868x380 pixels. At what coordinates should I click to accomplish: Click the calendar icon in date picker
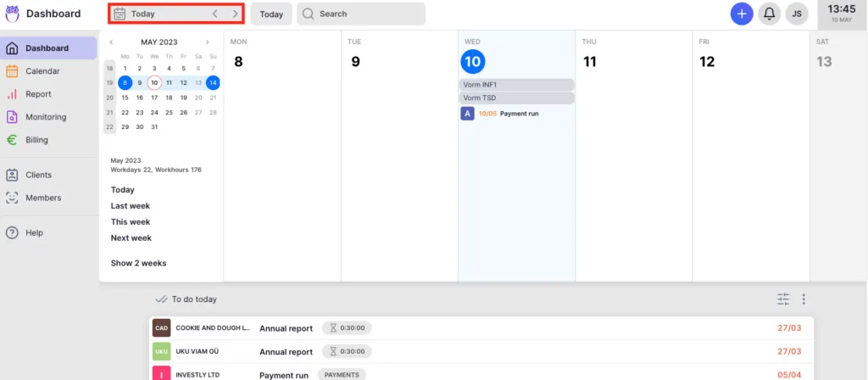point(120,14)
